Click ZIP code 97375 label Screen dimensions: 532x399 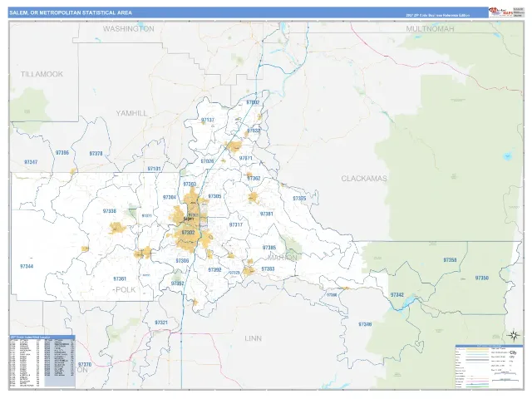tap(299, 199)
